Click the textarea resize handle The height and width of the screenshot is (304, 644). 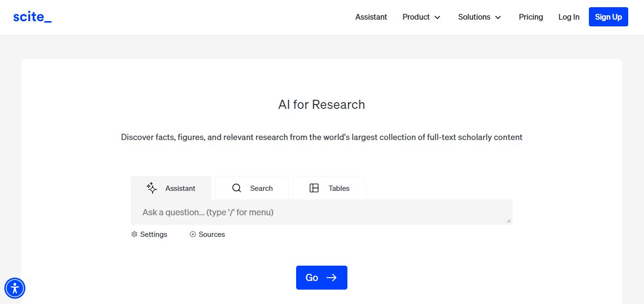(509, 221)
